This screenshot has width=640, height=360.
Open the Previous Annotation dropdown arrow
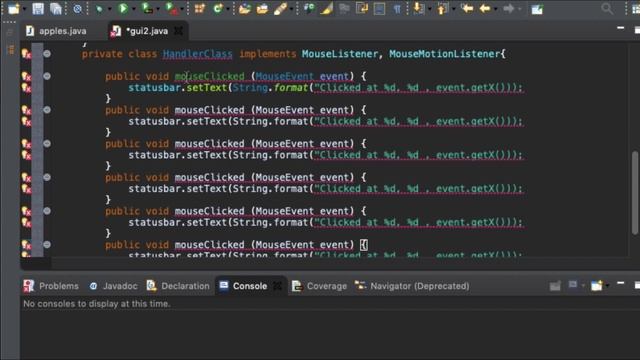pos(453,9)
